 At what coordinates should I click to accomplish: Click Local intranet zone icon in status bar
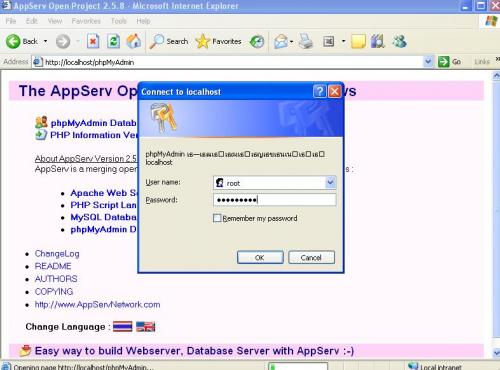click(x=413, y=366)
